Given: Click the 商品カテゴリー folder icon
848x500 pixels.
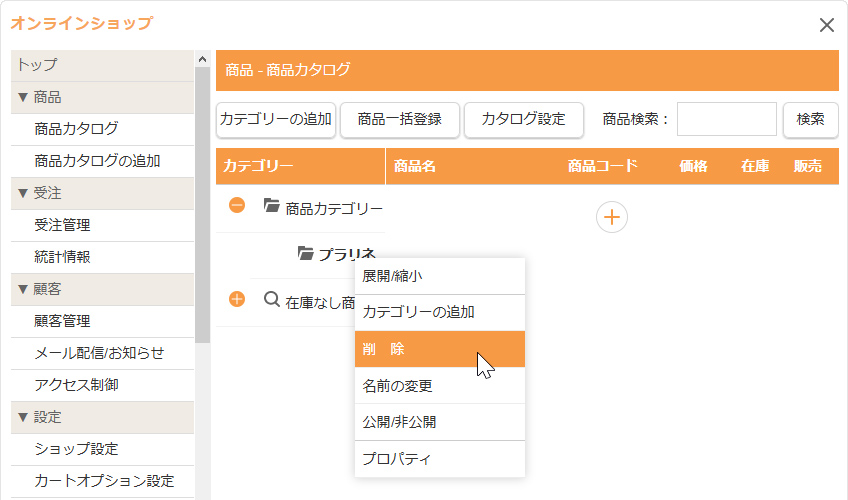Looking at the screenshot, I should pos(271,207).
